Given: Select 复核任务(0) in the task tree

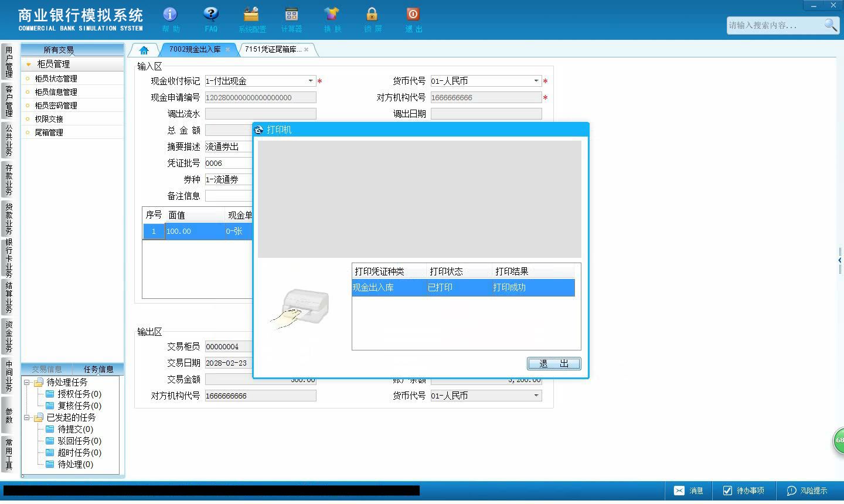Looking at the screenshot, I should tap(79, 406).
